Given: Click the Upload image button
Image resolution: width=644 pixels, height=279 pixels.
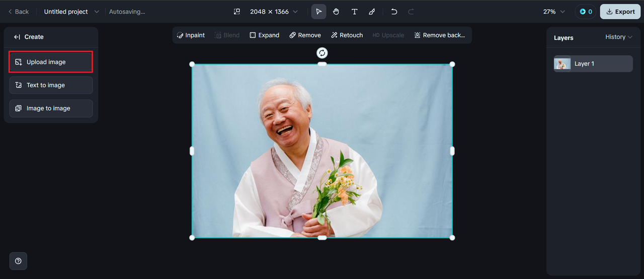Looking at the screenshot, I should tap(51, 62).
